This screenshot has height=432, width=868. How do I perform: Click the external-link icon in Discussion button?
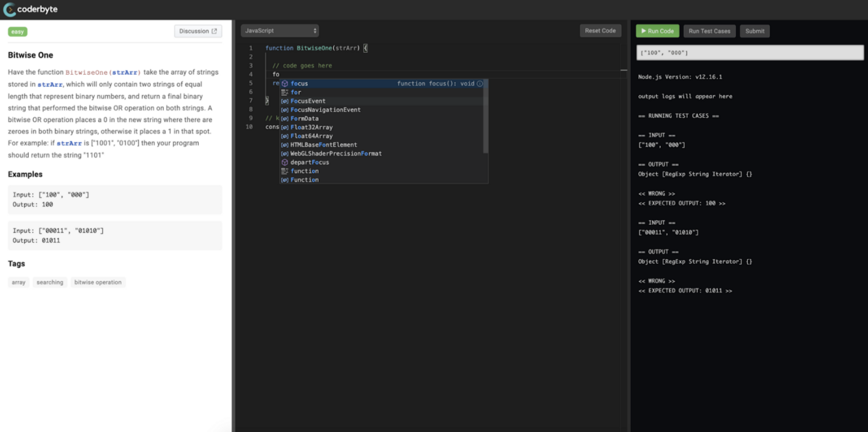[x=214, y=31]
